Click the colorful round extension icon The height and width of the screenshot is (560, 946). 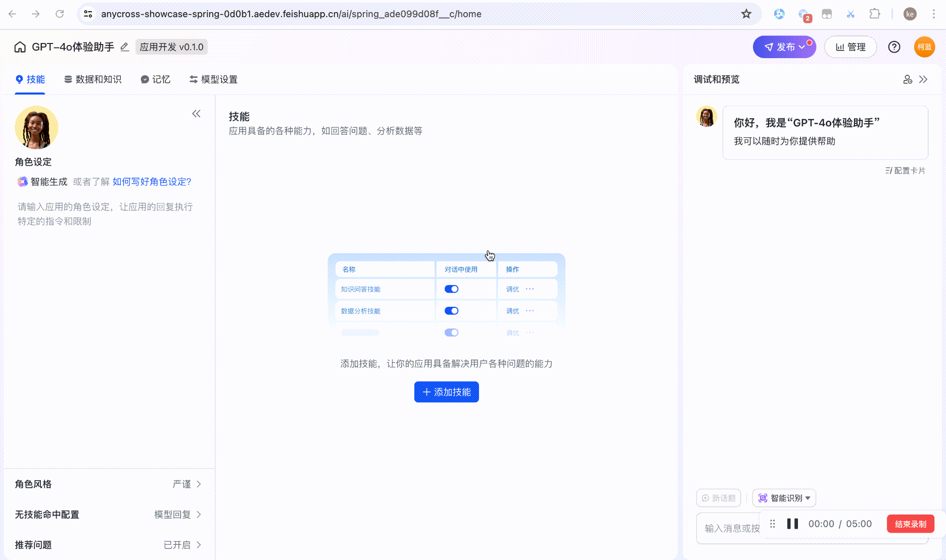point(779,14)
